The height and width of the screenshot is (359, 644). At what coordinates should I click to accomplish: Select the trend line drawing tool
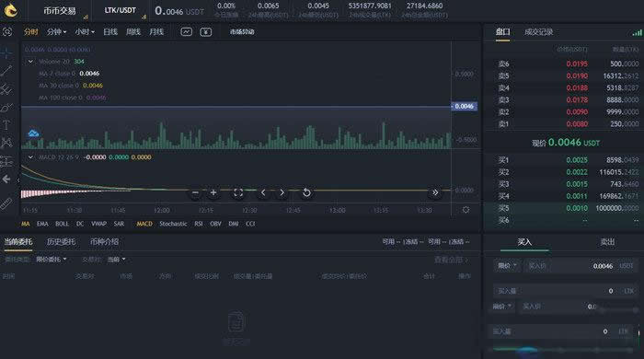(x=6, y=71)
